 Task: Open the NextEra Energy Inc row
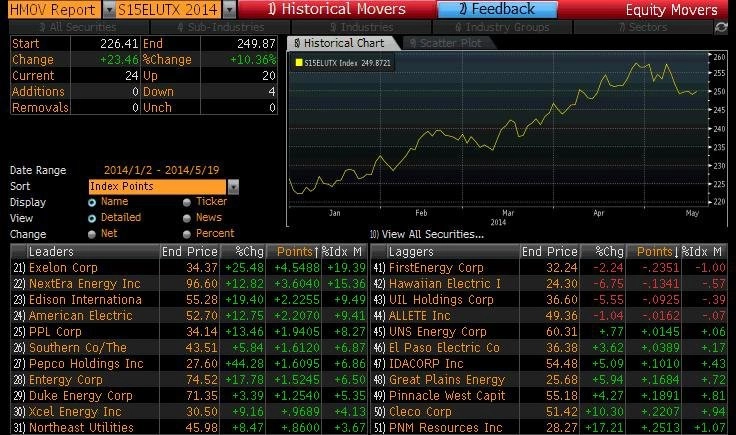[189, 283]
